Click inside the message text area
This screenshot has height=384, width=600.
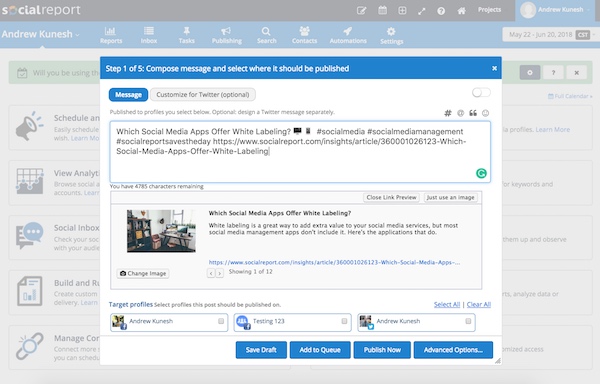pos(300,152)
